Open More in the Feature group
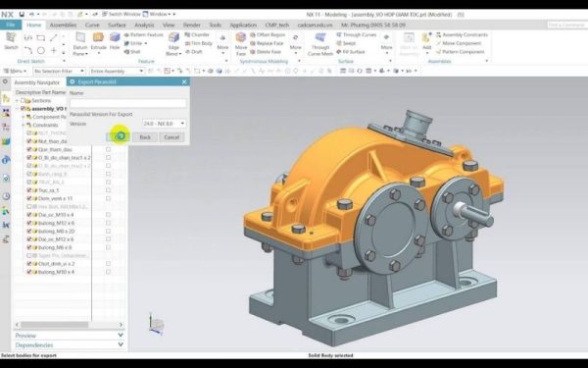The height and width of the screenshot is (368, 588). 222,42
